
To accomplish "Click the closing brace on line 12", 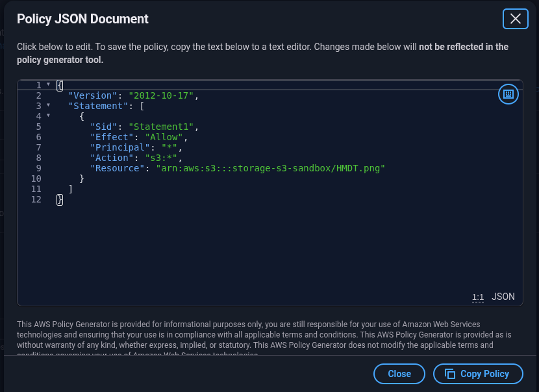I will pos(60,199).
